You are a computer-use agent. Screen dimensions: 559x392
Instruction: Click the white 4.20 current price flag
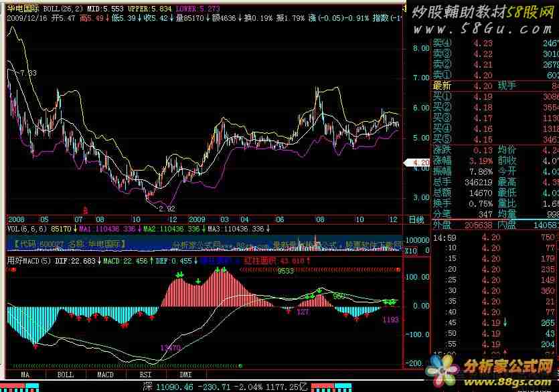pos(417,163)
